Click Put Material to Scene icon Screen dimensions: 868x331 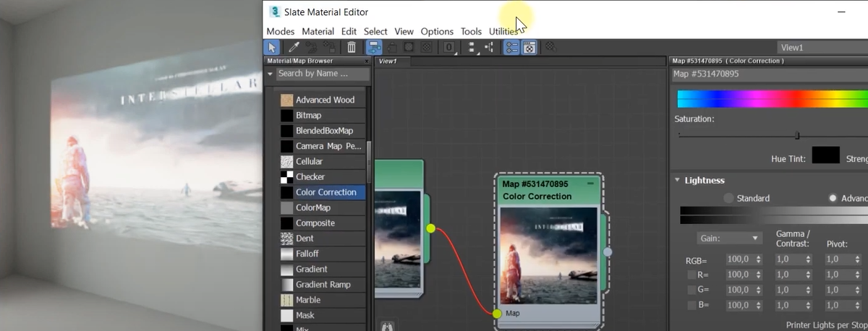click(312, 48)
